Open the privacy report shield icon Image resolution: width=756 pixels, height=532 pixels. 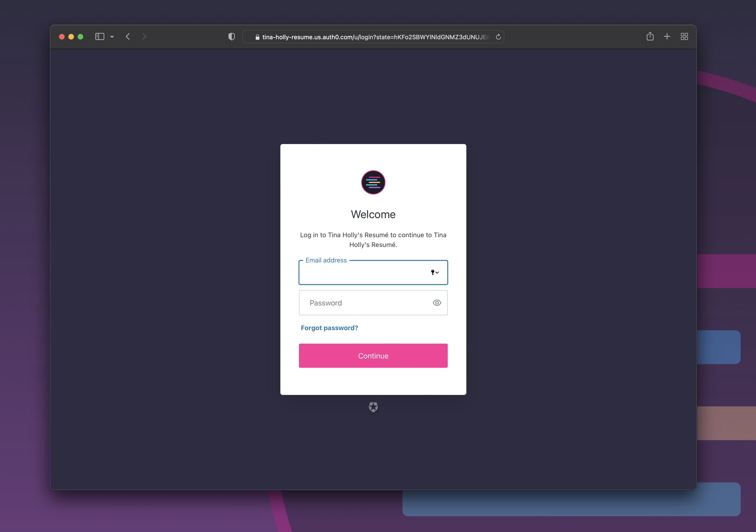(232, 36)
